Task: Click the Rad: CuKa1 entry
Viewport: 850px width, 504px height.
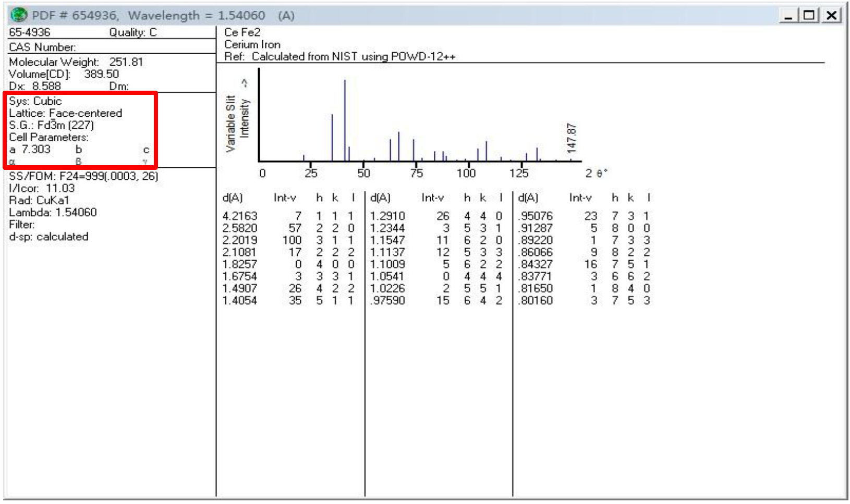Action: pyautogui.click(x=39, y=200)
